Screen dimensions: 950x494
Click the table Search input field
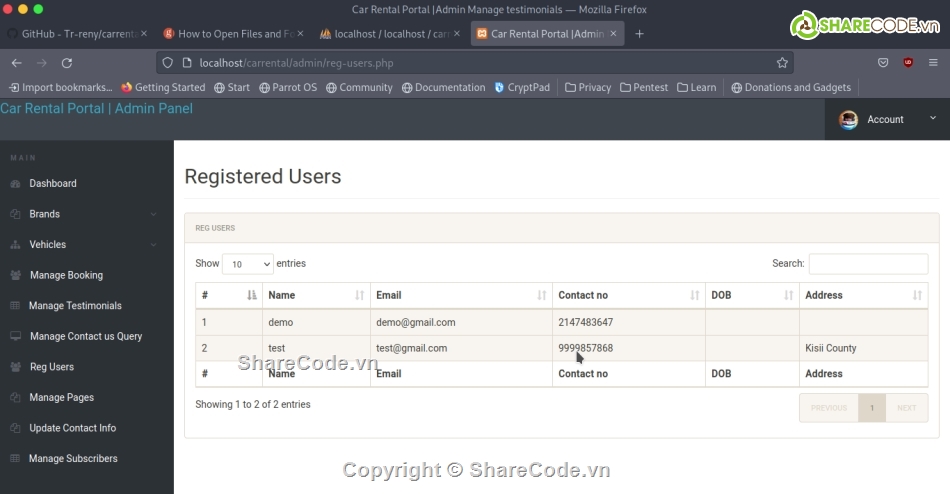867,264
